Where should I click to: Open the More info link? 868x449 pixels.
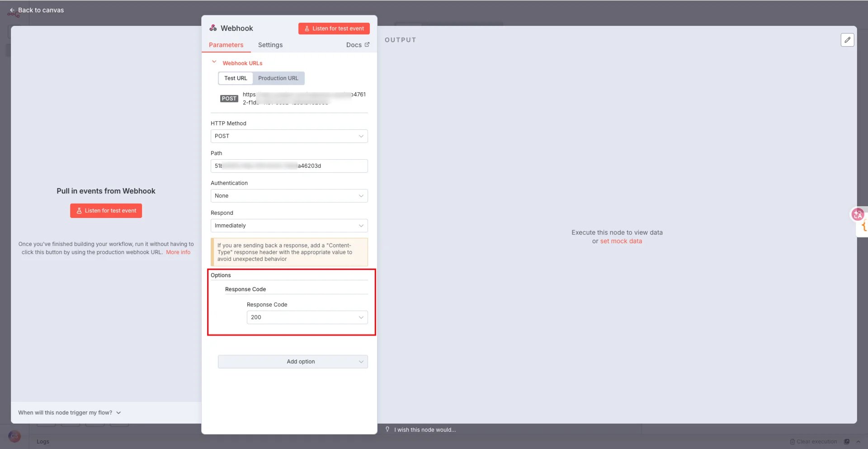click(x=178, y=252)
